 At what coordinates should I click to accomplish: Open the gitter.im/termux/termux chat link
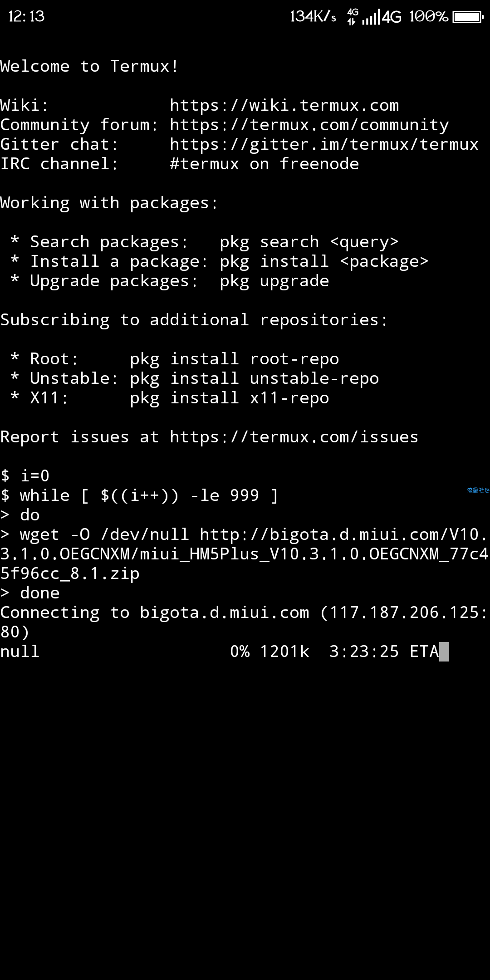[x=324, y=145]
